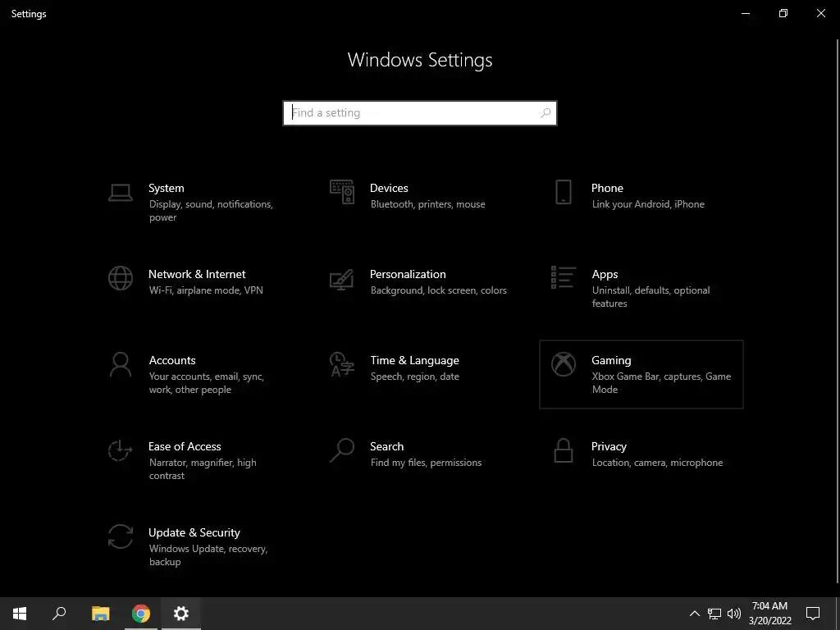
Task: Show hidden system tray icons
Action: point(694,614)
